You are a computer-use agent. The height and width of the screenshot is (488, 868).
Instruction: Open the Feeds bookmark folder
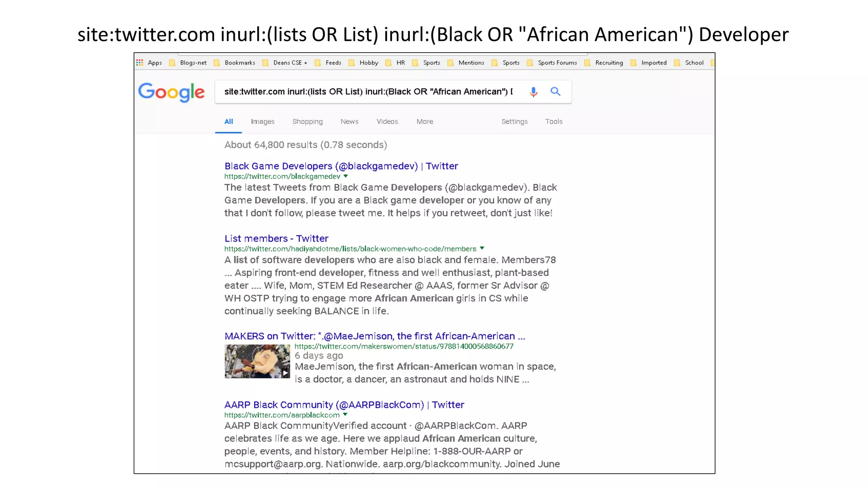328,63
